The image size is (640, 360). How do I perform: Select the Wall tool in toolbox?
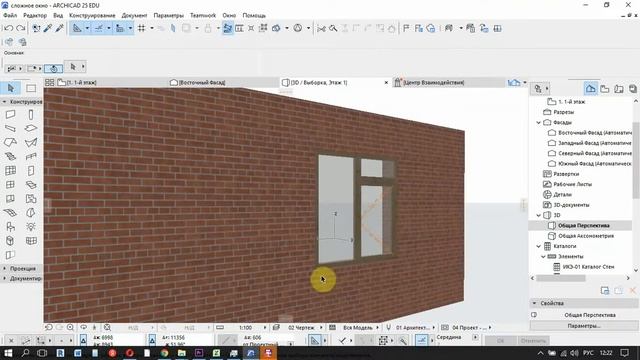(x=11, y=115)
